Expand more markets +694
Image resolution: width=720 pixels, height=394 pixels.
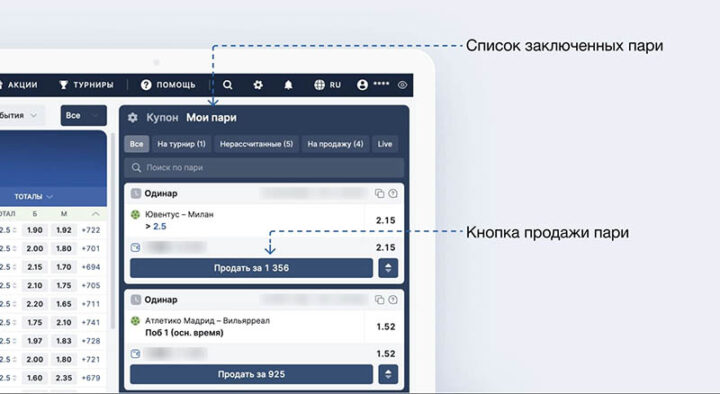(90, 267)
